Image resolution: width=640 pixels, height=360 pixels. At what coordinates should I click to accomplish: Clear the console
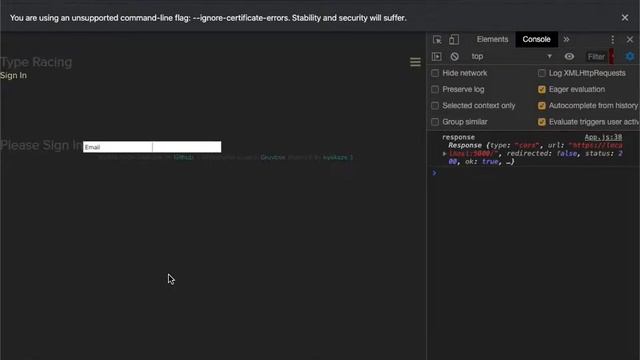(x=454, y=57)
